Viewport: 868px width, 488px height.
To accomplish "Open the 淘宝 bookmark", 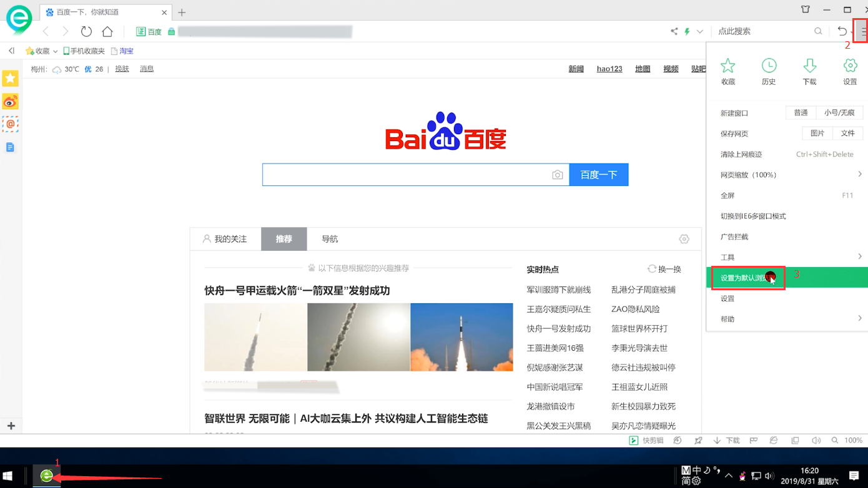I will coord(122,51).
